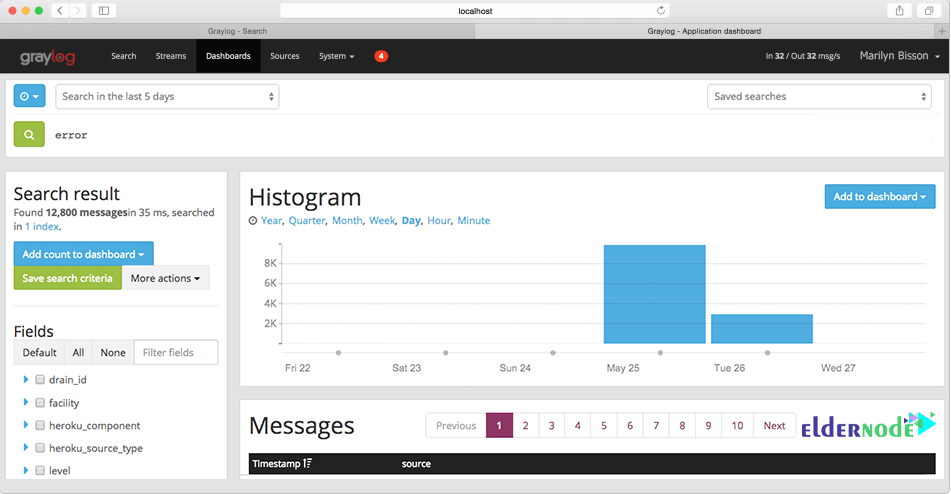Viewport: 951px width, 494px height.
Task: Expand the level field arrow
Action: [25, 470]
